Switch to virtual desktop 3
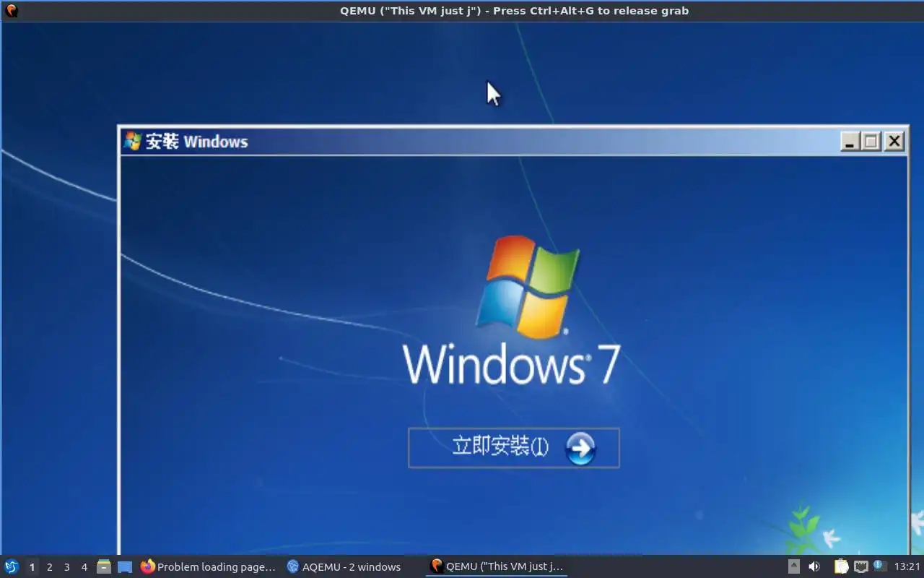This screenshot has height=578, width=924. [66, 567]
